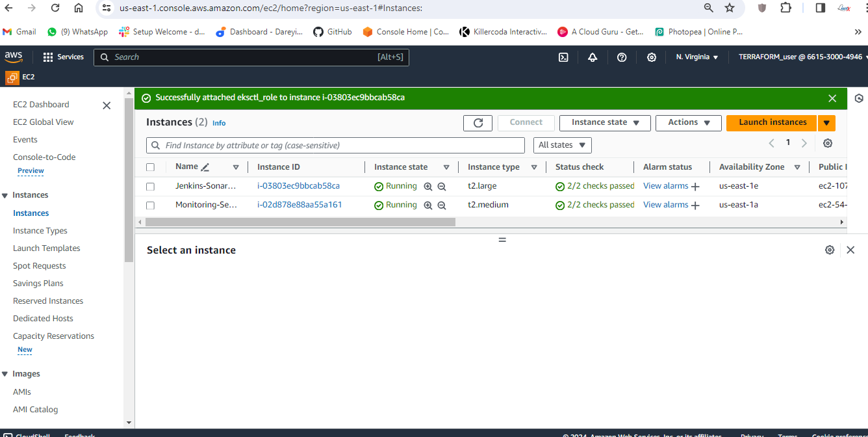Refresh the instances list
868x437 pixels.
click(478, 123)
